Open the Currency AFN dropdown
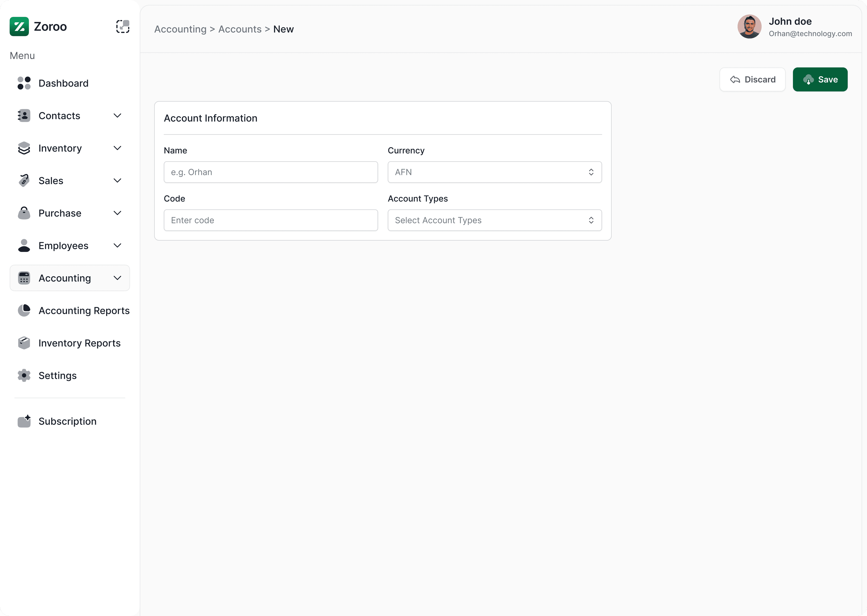Screen dimensions: 867x616 point(494,172)
